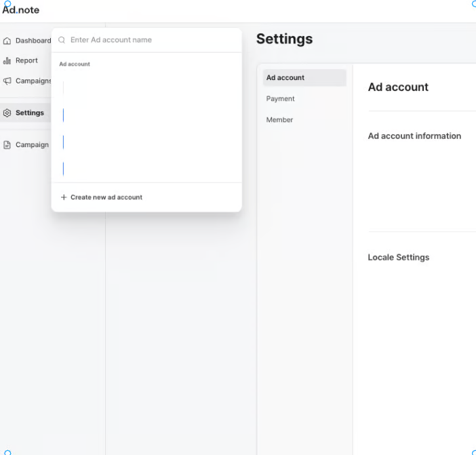Click the Campaigns megaphone icon

click(7, 81)
